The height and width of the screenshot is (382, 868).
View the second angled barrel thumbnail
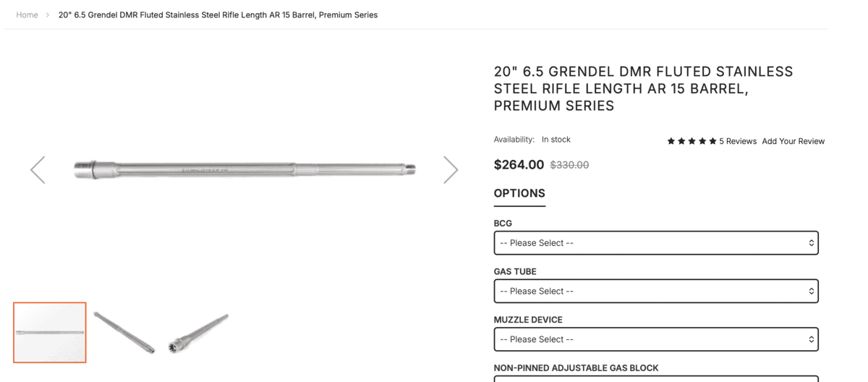point(124,333)
